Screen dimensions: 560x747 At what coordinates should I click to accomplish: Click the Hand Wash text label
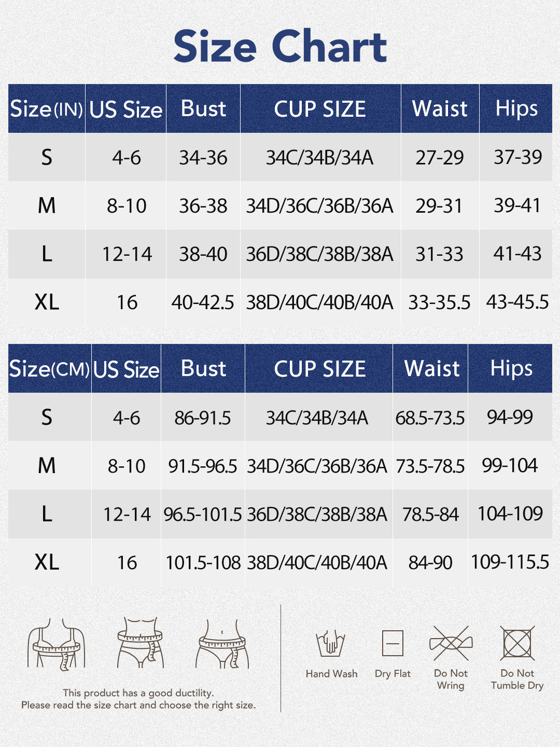click(x=331, y=674)
